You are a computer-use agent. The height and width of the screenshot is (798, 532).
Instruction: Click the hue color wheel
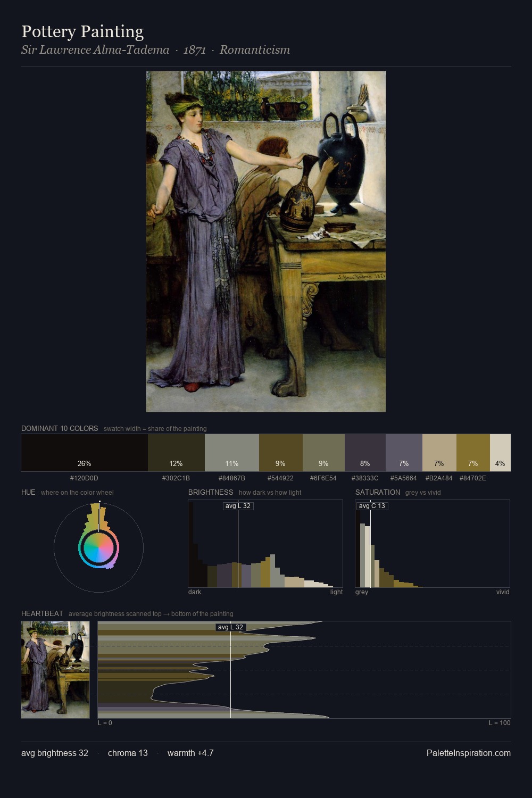pyautogui.click(x=98, y=547)
